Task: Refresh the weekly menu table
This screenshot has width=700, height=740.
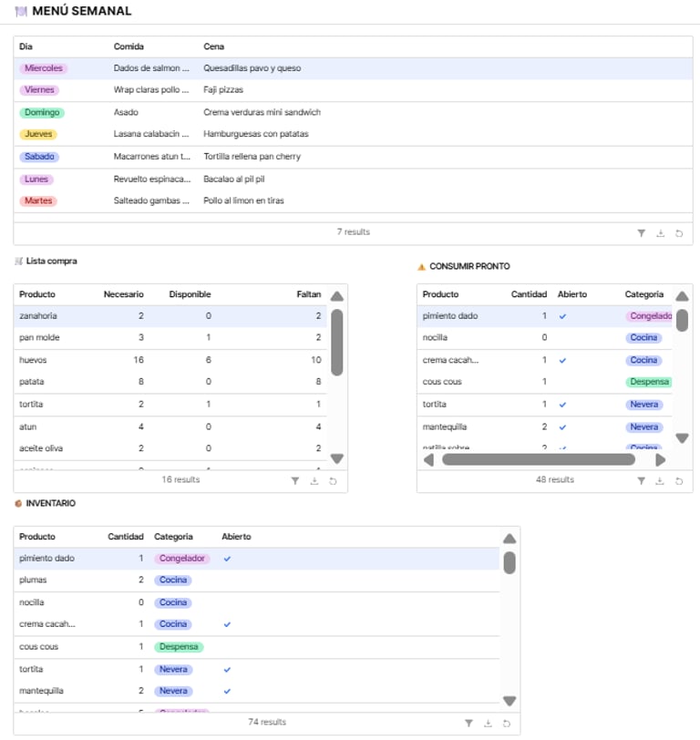Action: [679, 233]
